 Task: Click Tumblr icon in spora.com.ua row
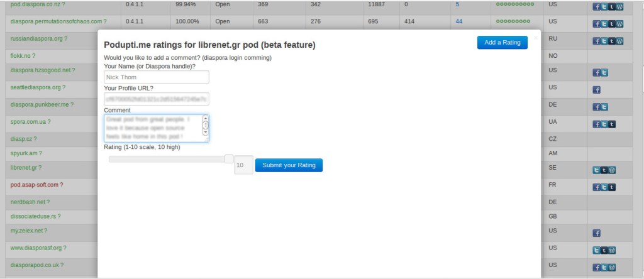[612, 124]
